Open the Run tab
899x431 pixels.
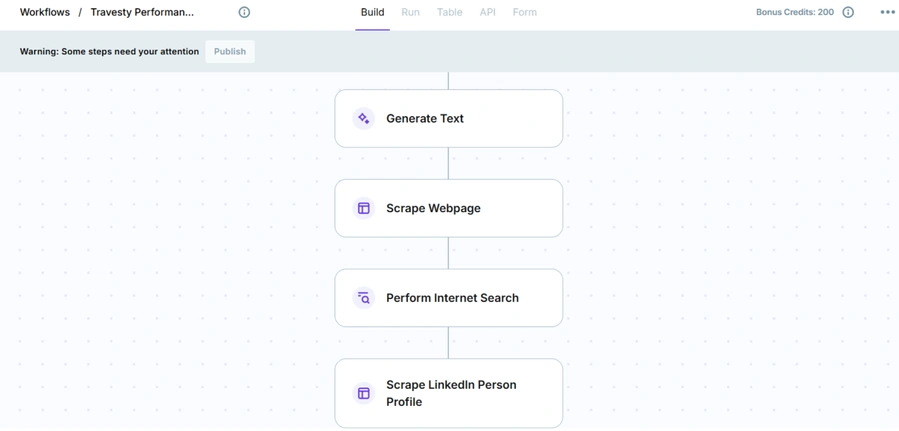pos(410,12)
